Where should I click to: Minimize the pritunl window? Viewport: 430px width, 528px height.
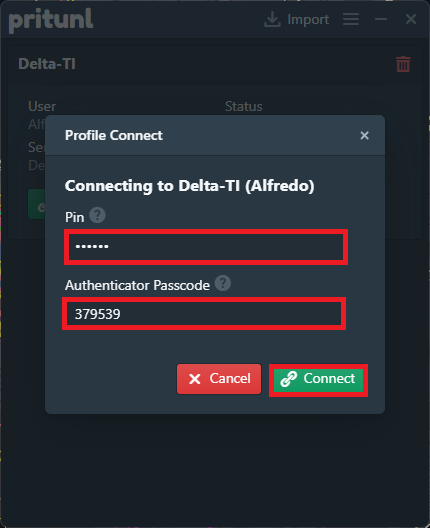(x=381, y=19)
